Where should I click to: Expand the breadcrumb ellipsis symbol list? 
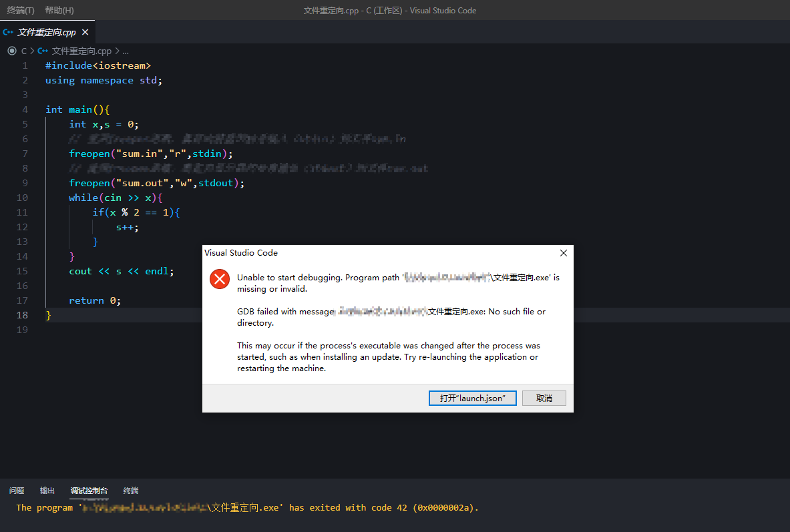click(x=126, y=51)
